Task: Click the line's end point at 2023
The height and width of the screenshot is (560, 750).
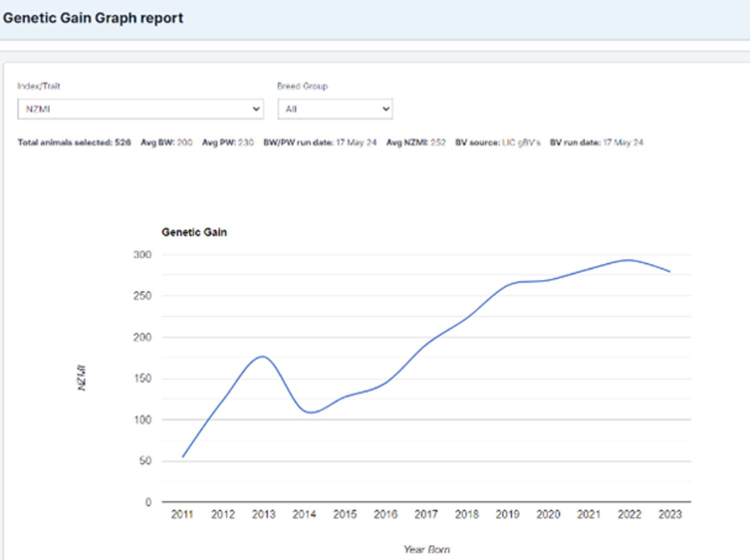Action: (669, 271)
